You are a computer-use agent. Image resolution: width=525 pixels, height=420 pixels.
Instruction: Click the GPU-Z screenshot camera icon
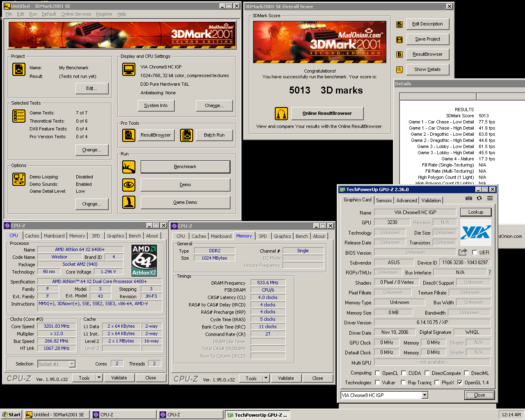[469, 198]
